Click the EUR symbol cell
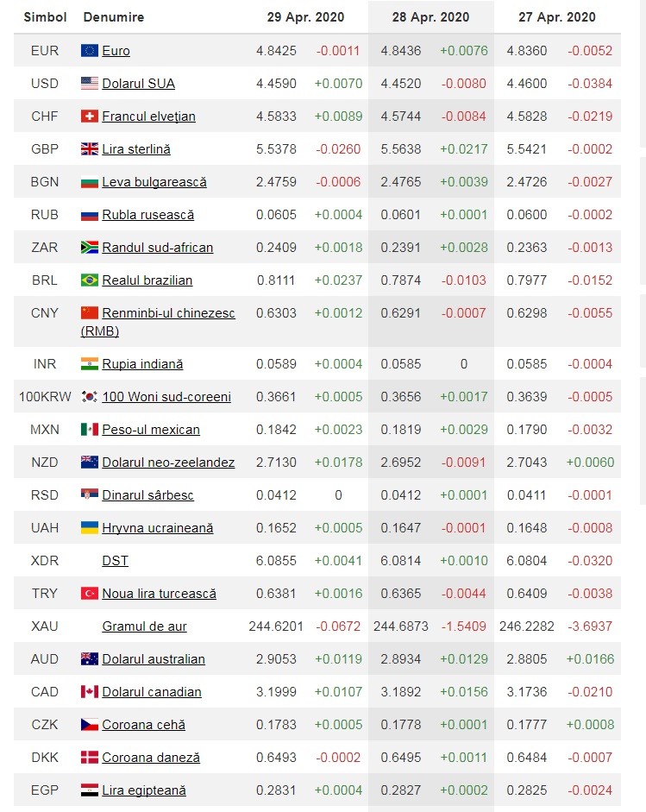Screen dimensions: 646x812 45,51
